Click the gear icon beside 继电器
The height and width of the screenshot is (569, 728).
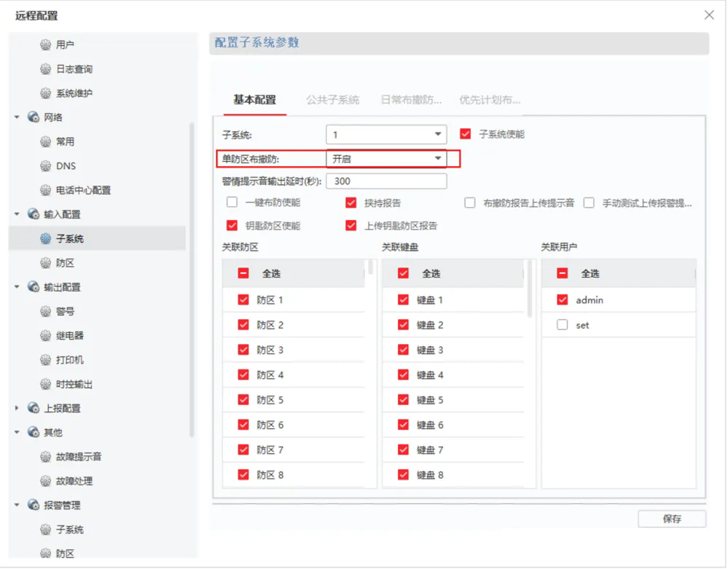coord(45,336)
